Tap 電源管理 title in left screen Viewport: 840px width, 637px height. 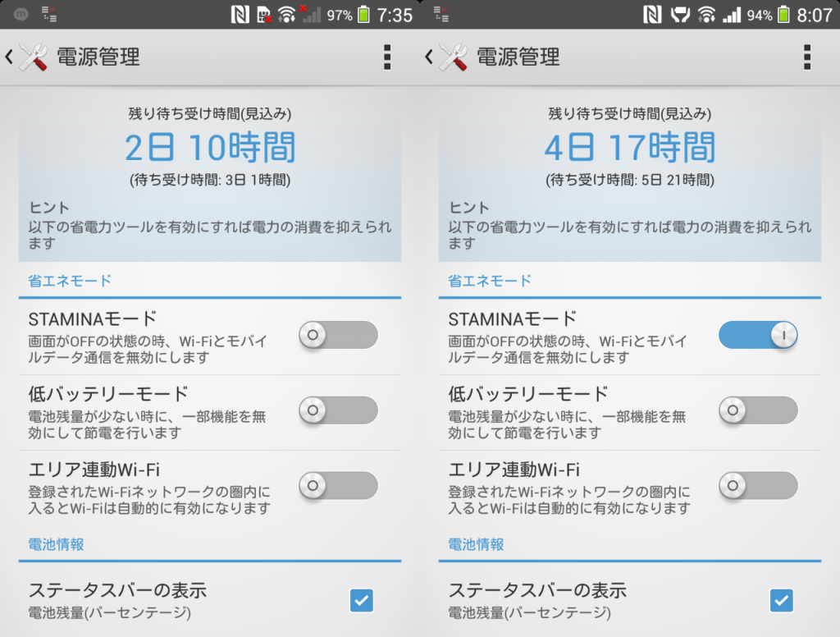pos(98,57)
